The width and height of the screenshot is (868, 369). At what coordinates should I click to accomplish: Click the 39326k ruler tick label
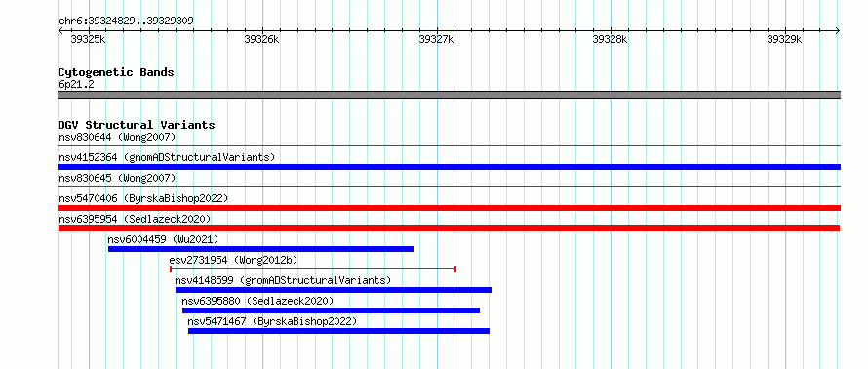tap(261, 39)
